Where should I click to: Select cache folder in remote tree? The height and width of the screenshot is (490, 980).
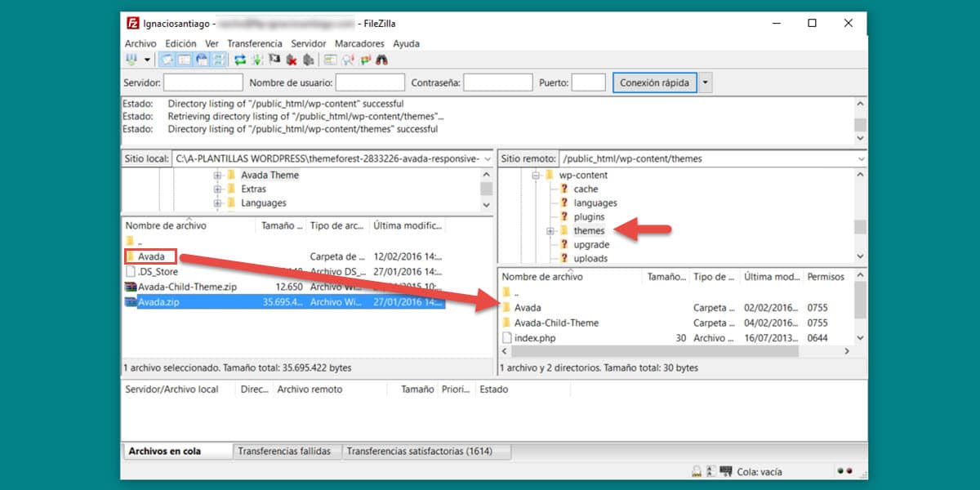(x=586, y=189)
